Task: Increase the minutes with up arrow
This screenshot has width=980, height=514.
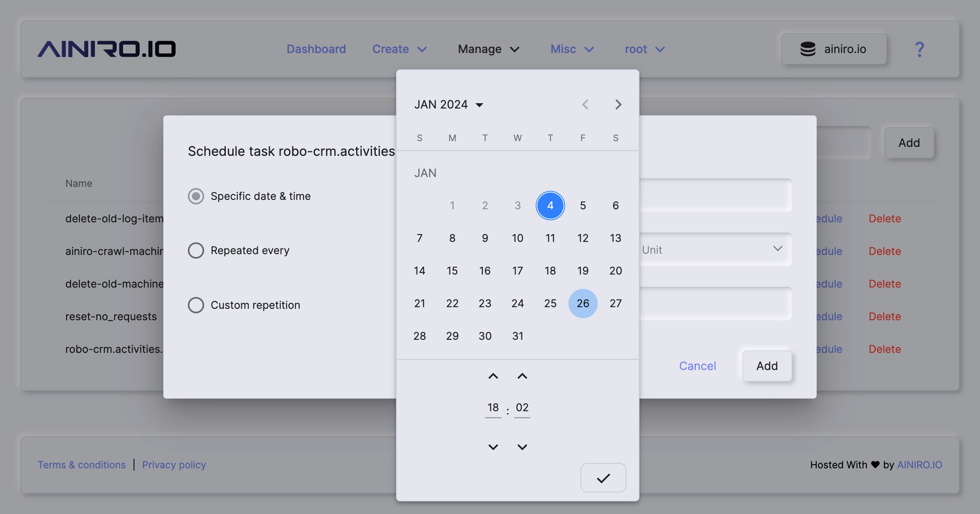Action: point(522,376)
